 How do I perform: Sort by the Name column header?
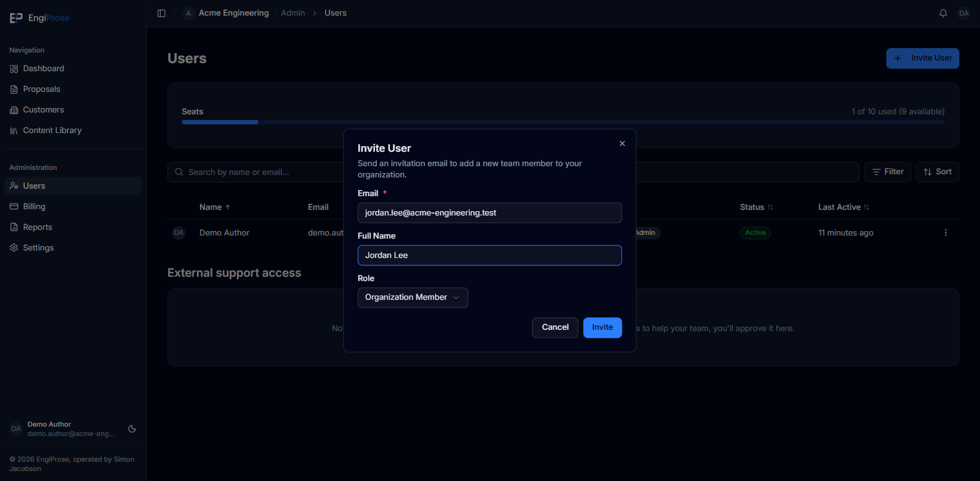point(215,207)
